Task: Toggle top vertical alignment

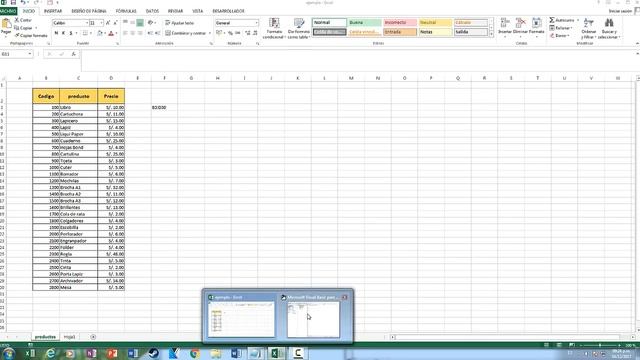Action: [125, 23]
